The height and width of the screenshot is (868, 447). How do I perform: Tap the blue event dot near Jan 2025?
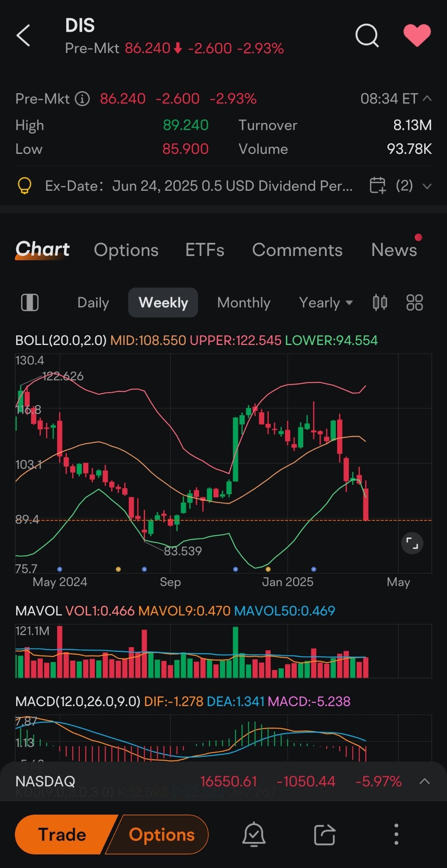[x=313, y=569]
